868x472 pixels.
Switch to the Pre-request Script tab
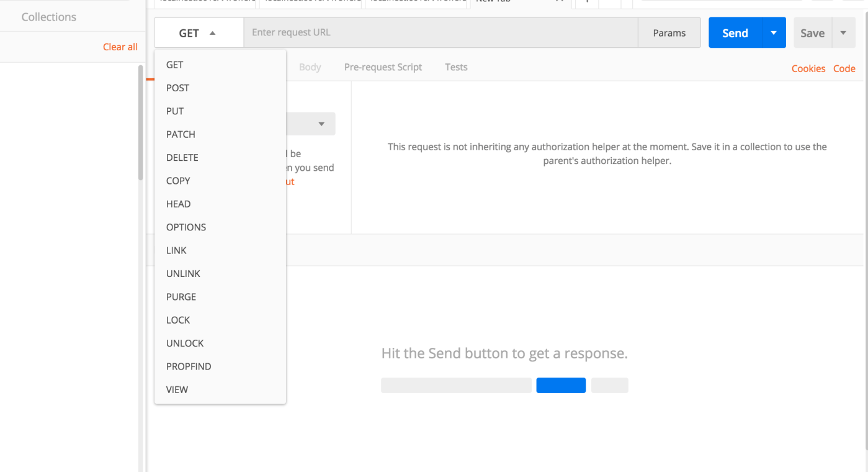383,67
